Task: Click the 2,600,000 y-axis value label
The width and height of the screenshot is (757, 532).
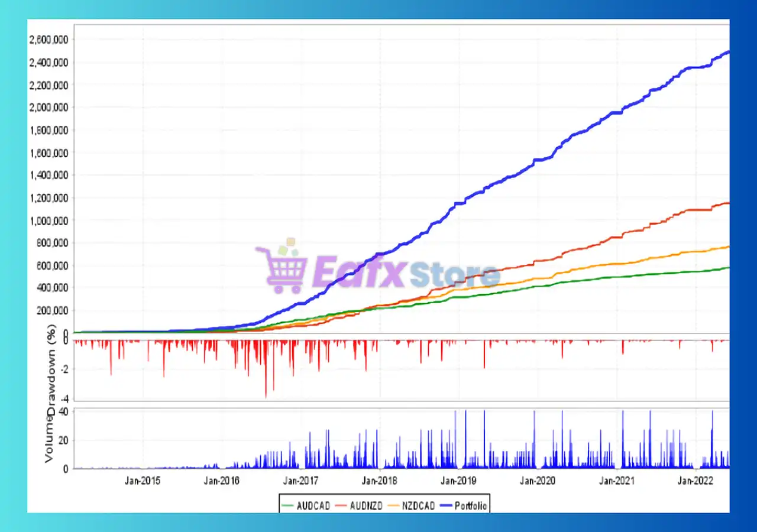Action: coord(49,40)
